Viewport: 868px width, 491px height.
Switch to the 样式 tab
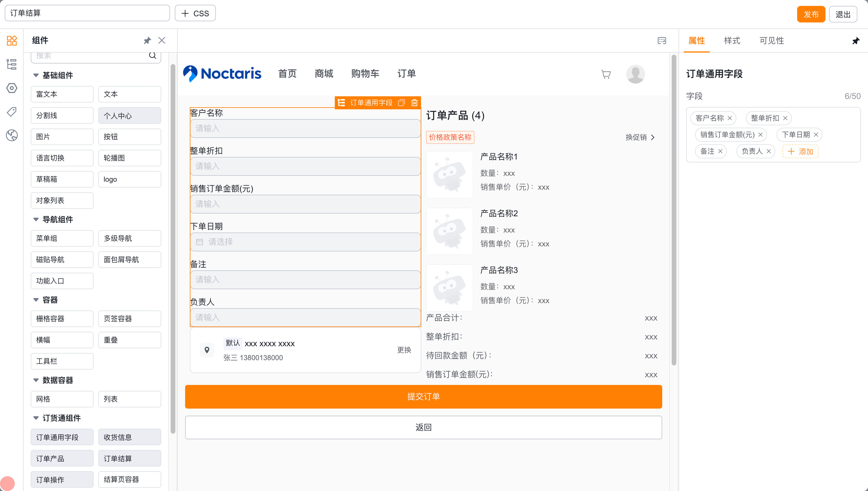(732, 41)
